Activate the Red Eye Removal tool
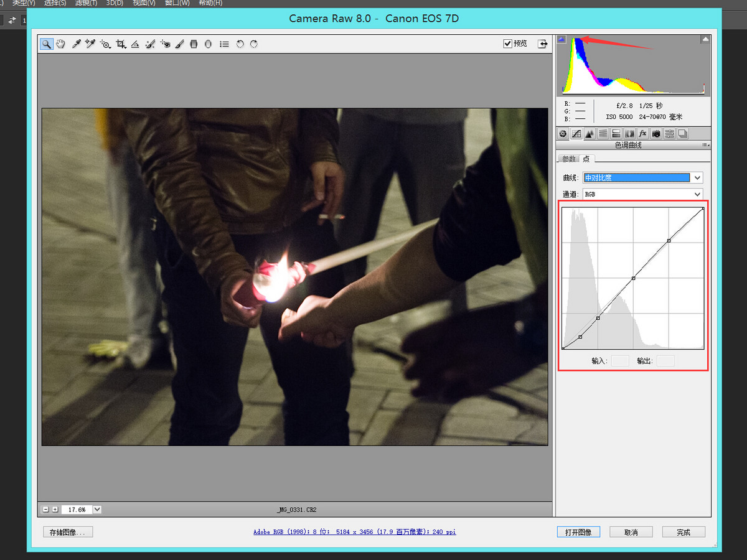 [x=165, y=44]
